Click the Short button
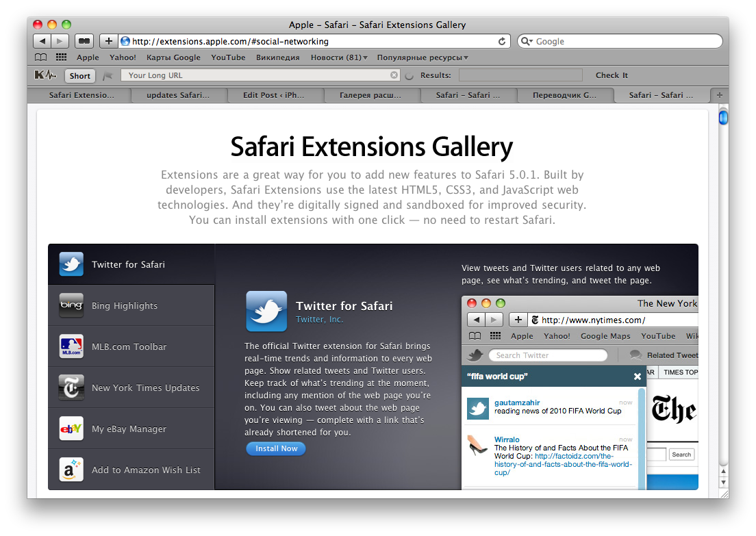The height and width of the screenshot is (536, 756). click(x=80, y=76)
